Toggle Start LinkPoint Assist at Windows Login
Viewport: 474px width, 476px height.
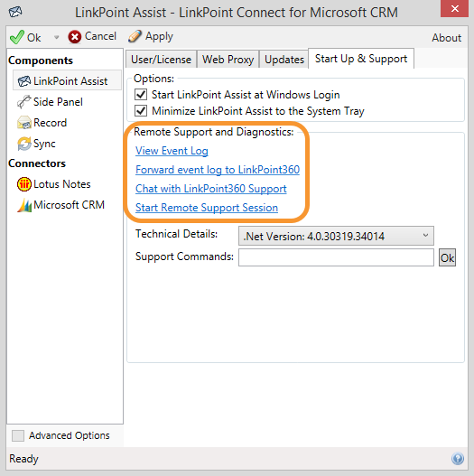click(141, 95)
